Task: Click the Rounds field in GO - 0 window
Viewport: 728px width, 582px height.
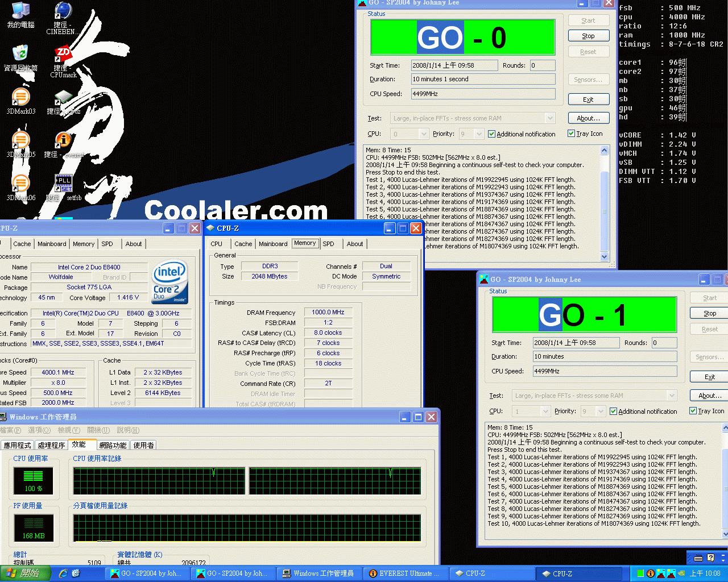Action: point(543,65)
